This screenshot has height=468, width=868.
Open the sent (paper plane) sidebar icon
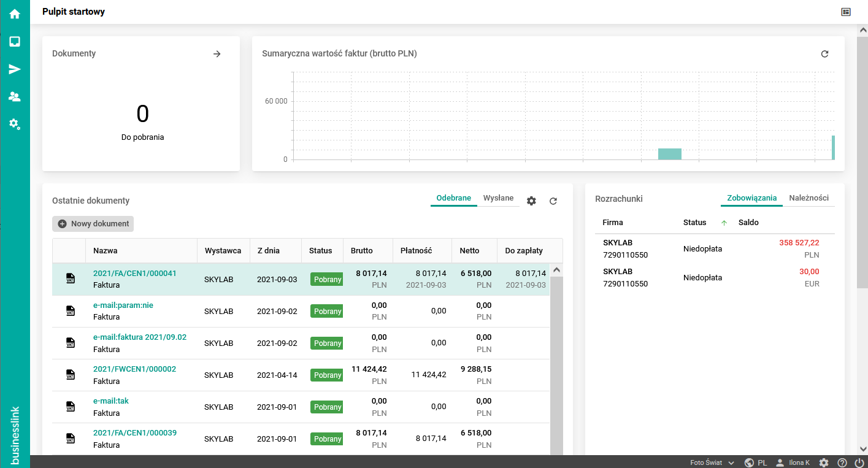pos(15,69)
